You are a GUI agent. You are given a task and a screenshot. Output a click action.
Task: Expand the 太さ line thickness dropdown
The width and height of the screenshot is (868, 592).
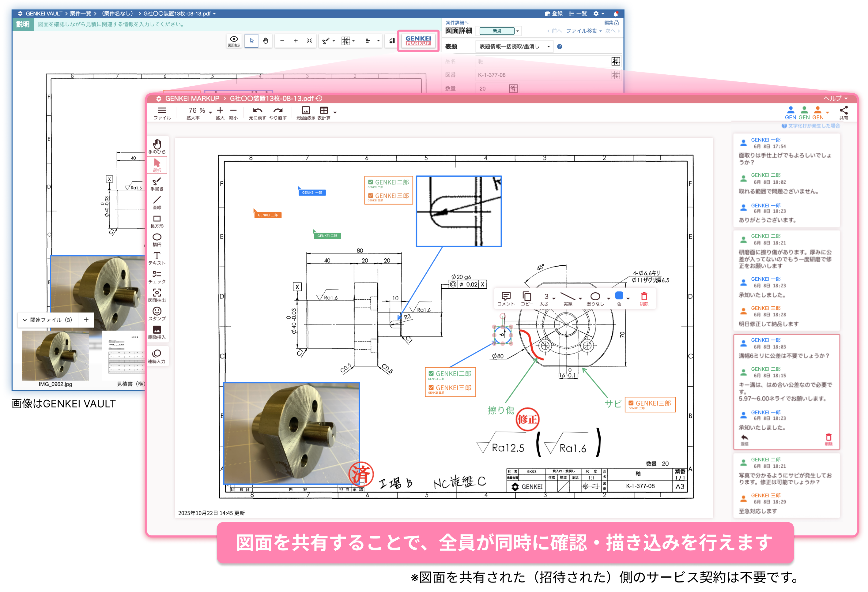click(553, 298)
